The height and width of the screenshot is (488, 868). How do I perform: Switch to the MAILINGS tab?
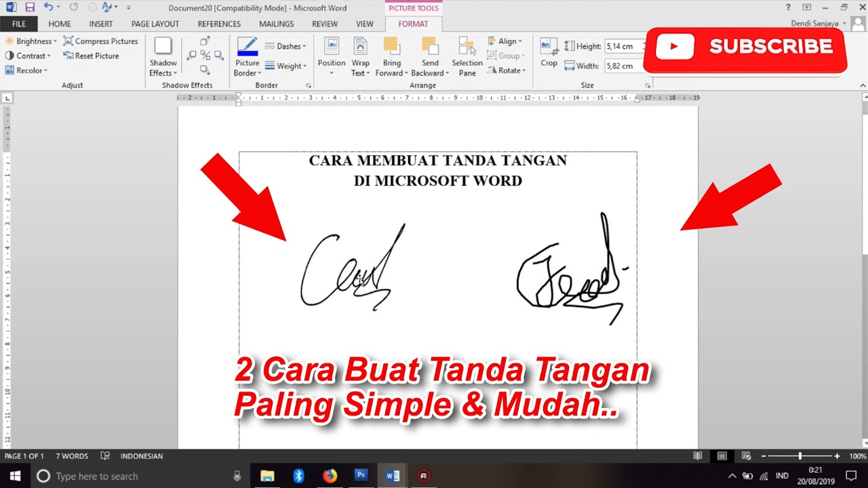pyautogui.click(x=276, y=24)
